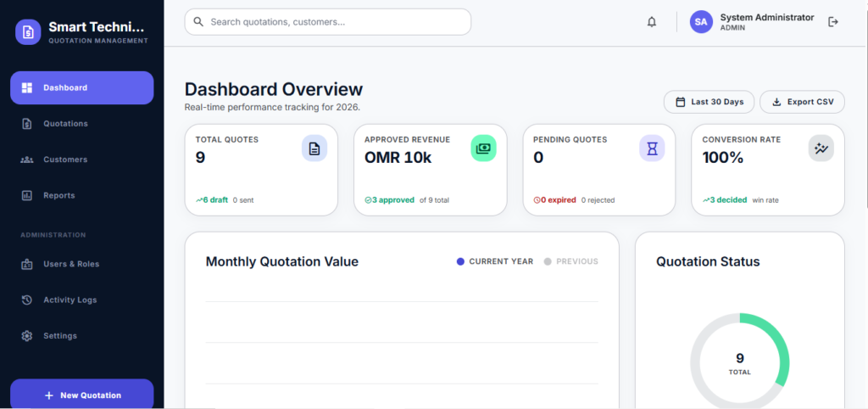Image resolution: width=868 pixels, height=409 pixels.
Task: Export data with Export CSV
Action: point(802,102)
